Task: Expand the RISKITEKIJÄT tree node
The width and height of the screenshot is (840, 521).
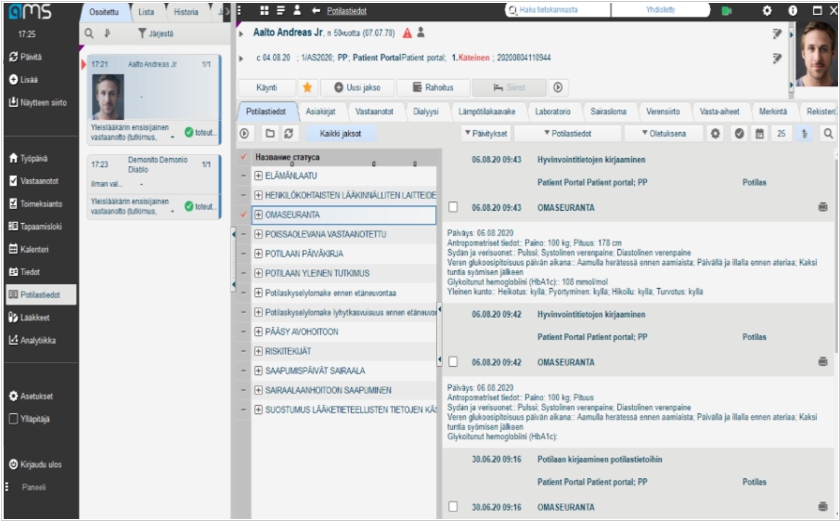Action: tap(258, 352)
